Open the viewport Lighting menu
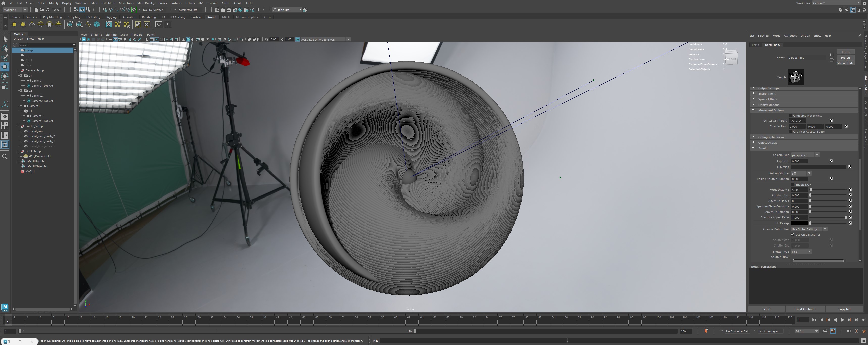This screenshot has height=345, width=868. (x=111, y=34)
